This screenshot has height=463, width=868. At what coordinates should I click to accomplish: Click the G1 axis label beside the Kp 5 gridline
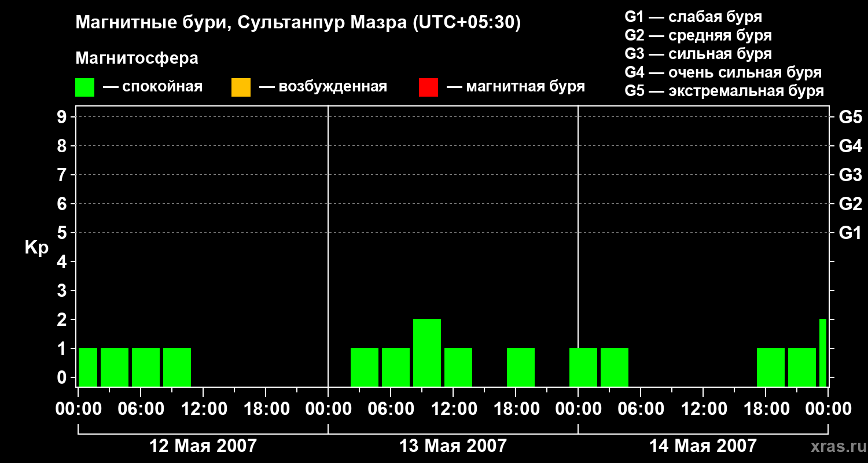[x=851, y=233]
